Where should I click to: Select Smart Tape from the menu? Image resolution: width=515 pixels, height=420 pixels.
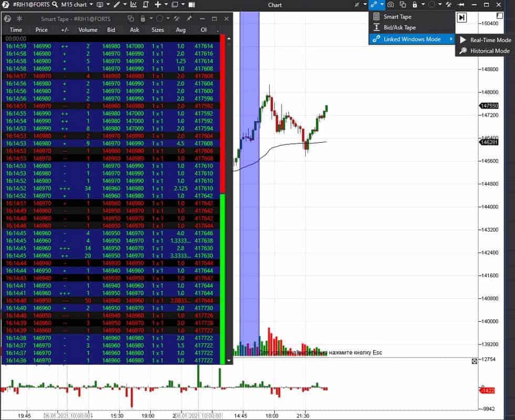[x=397, y=17]
